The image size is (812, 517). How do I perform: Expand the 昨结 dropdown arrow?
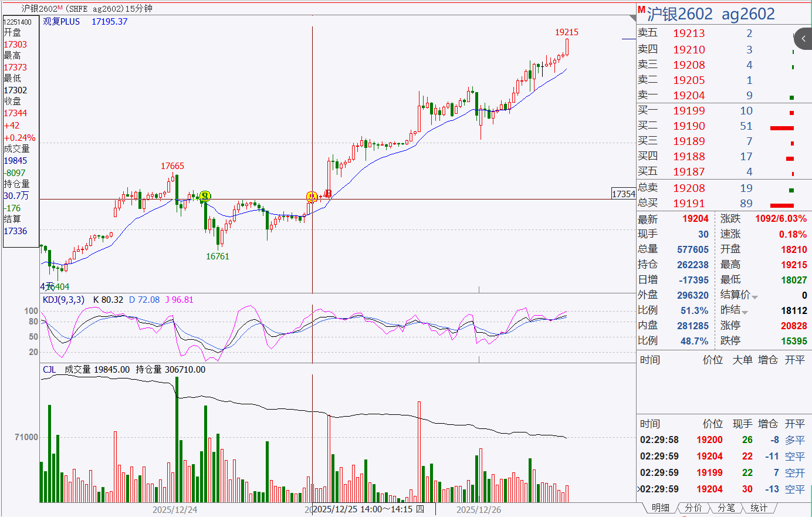[x=745, y=312]
